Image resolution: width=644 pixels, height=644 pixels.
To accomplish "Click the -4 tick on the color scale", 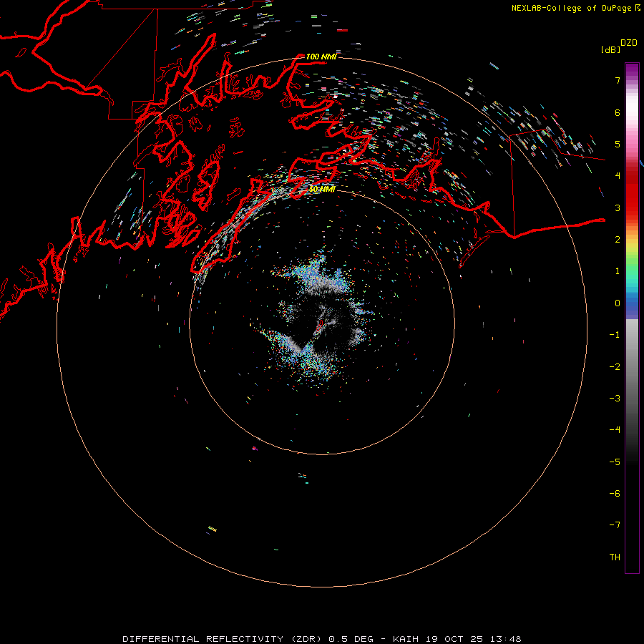I will [x=615, y=430].
